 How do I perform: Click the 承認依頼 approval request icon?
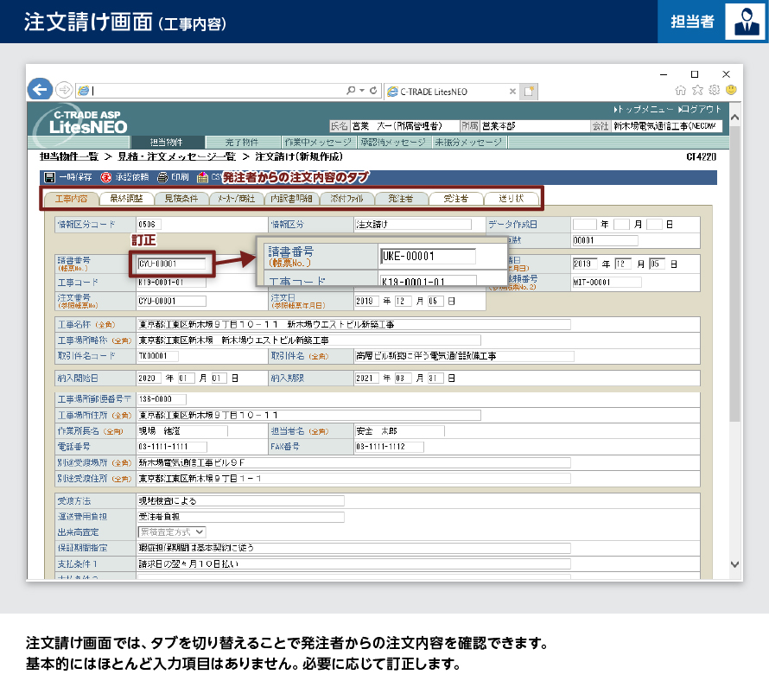(x=106, y=177)
